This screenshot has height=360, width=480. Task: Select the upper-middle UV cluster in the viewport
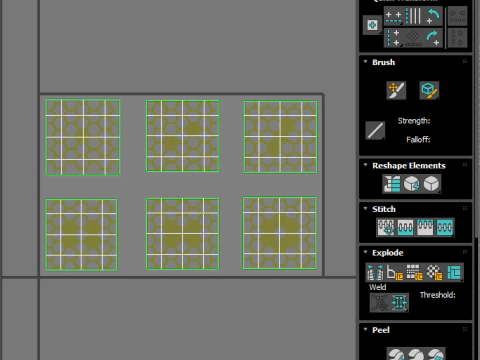coord(183,136)
